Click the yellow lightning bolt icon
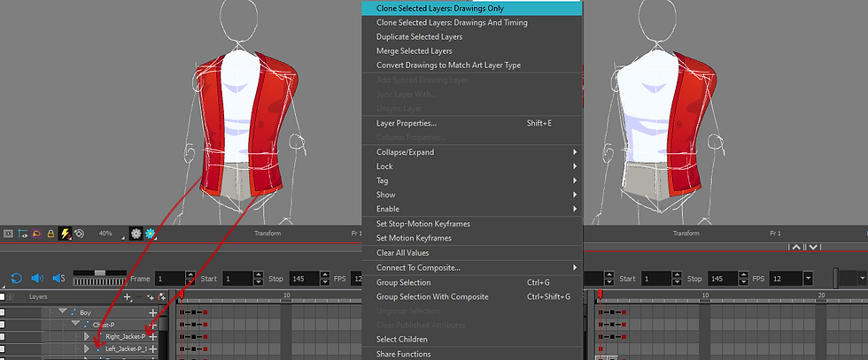This screenshot has height=360, width=868. (65, 234)
